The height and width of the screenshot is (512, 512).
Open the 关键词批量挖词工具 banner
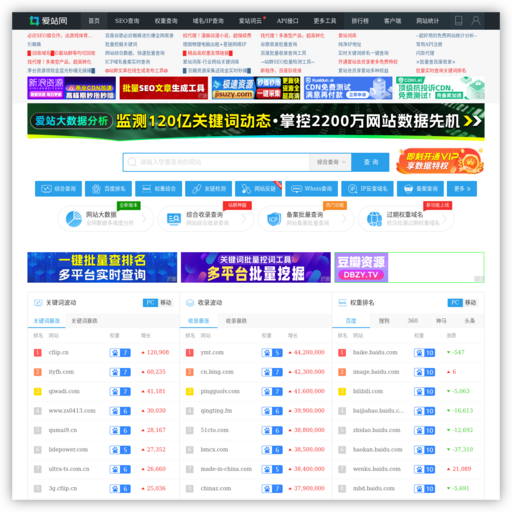click(x=256, y=267)
